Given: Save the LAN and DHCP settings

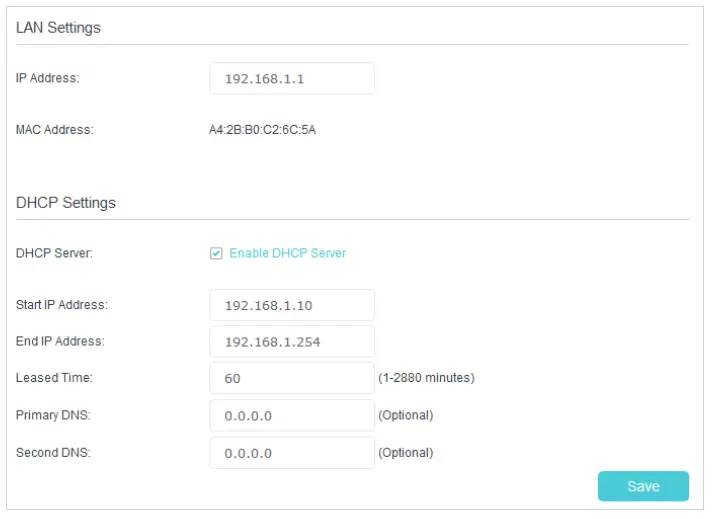Looking at the screenshot, I should [x=643, y=486].
